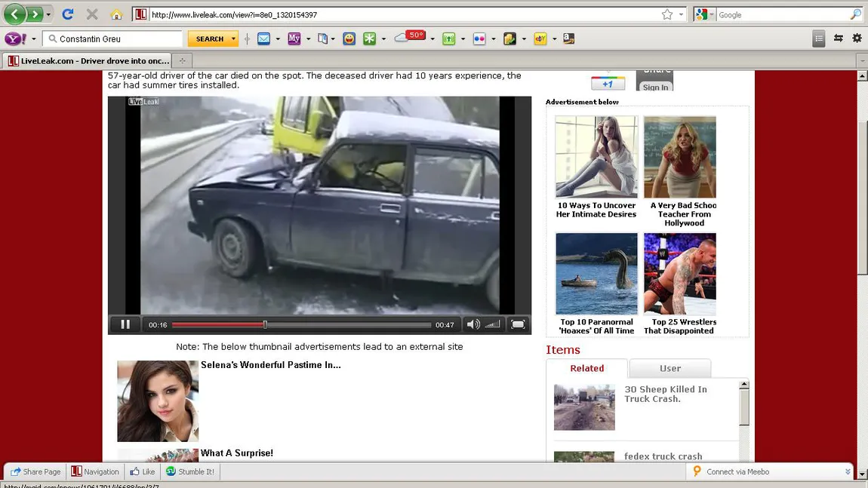Select the LiveLeak.com browser tab

(88, 61)
